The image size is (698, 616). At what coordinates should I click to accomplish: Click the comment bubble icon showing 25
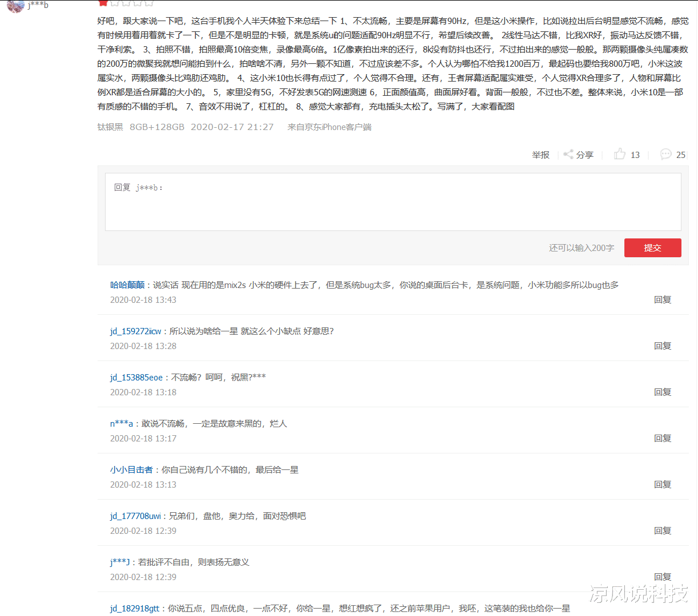665,154
